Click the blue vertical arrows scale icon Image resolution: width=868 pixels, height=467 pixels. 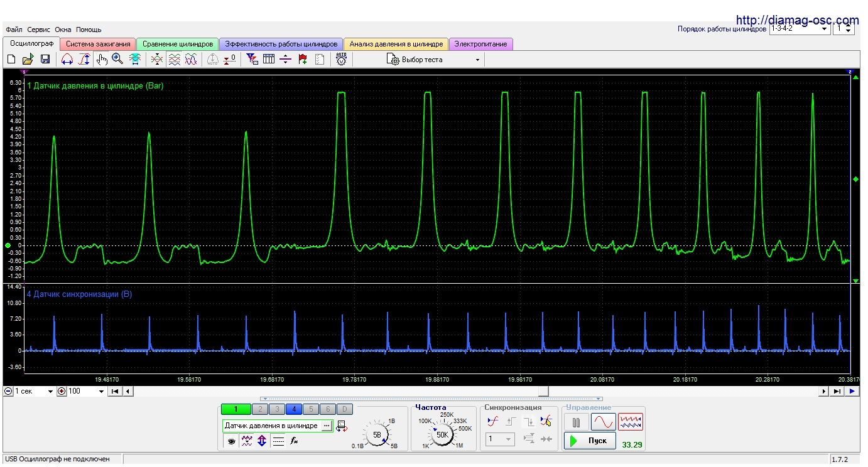coord(262,441)
